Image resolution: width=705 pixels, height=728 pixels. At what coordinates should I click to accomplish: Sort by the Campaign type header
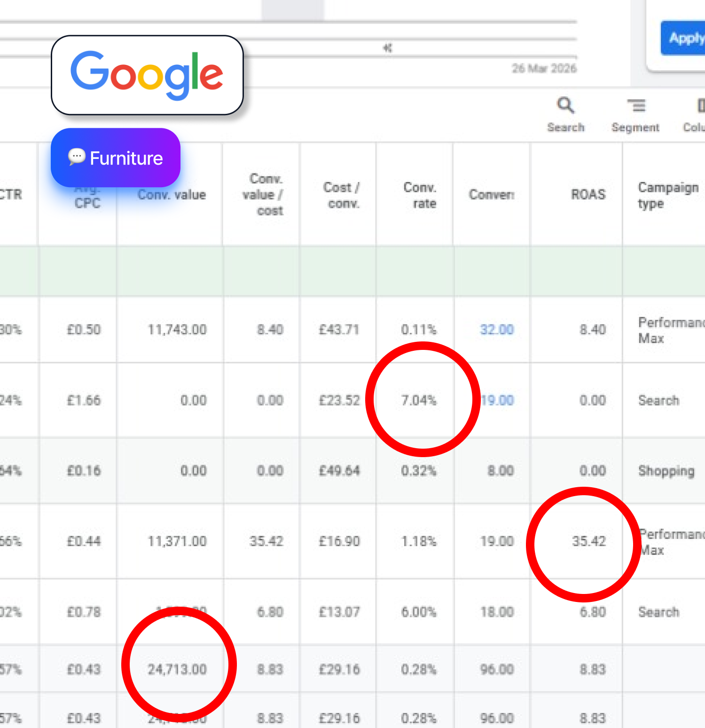[x=668, y=195]
